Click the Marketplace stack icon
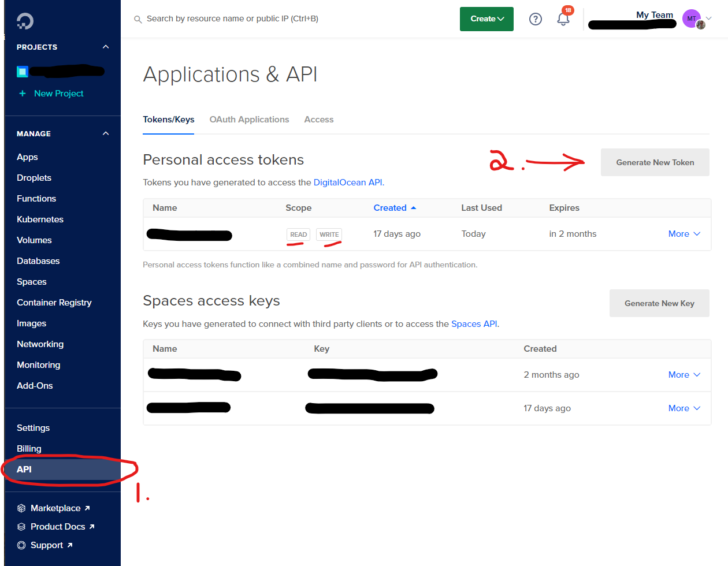The height and width of the screenshot is (566, 728). [x=21, y=508]
